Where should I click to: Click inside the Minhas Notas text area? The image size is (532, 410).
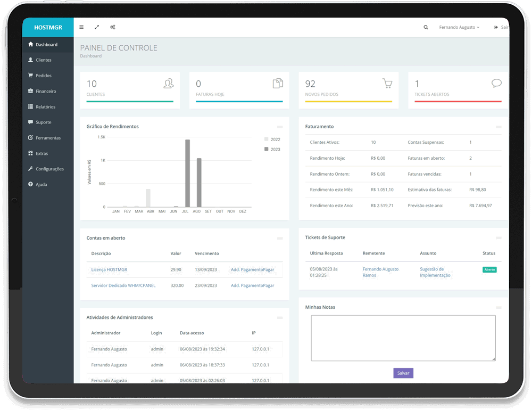403,338
